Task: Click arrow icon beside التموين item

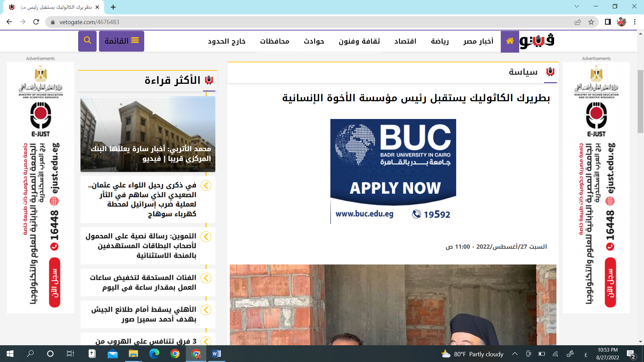Action: pos(206,236)
